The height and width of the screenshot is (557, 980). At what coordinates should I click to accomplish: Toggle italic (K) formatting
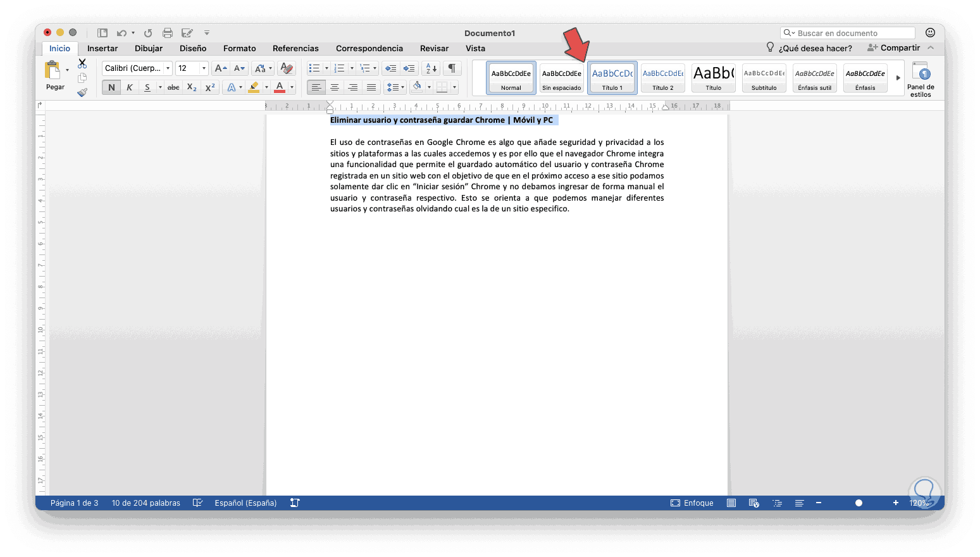click(129, 87)
